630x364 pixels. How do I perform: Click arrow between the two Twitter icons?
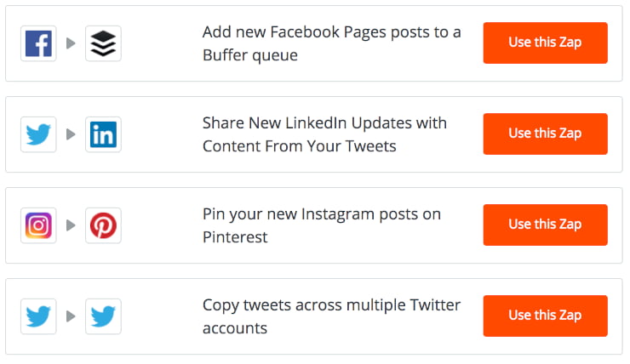pos(72,316)
